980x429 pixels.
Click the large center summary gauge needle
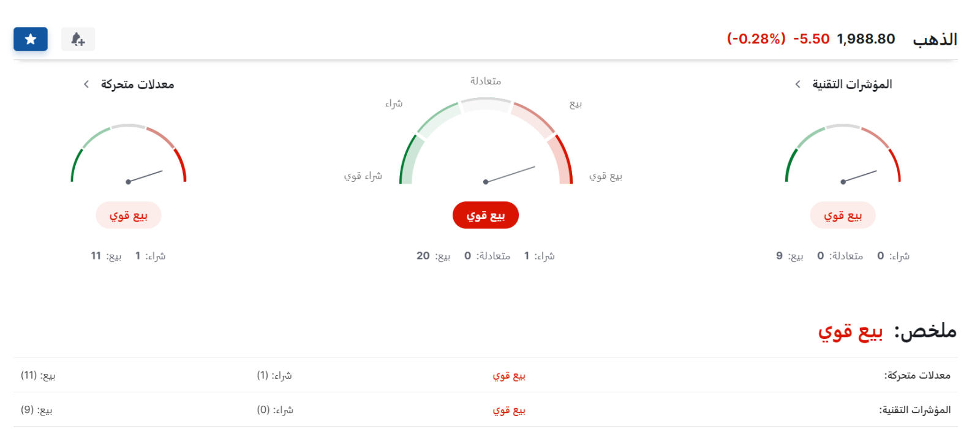pos(510,174)
